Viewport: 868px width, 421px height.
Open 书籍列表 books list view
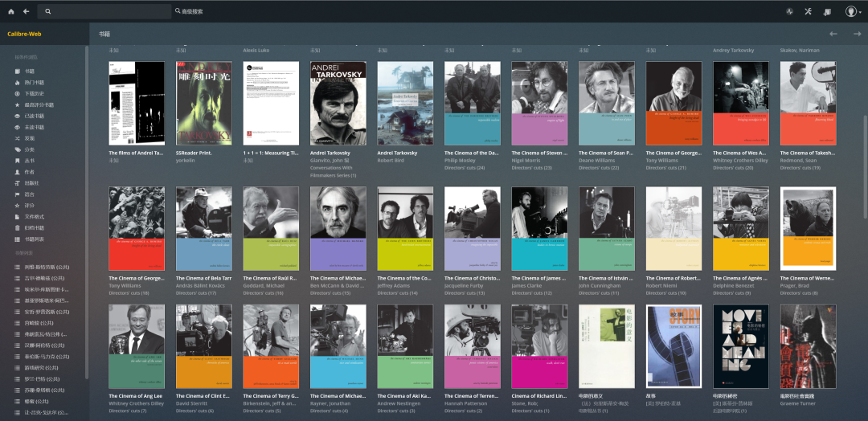coord(30,239)
